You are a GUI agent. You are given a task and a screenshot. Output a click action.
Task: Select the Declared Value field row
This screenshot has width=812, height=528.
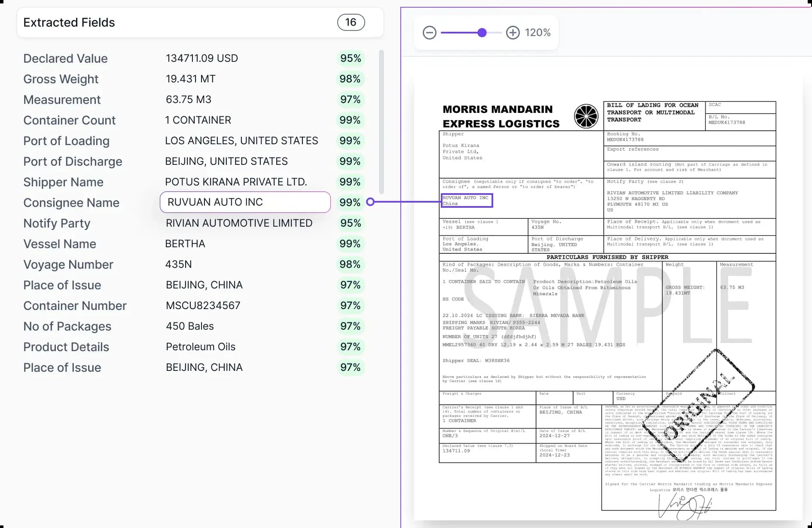click(193, 58)
